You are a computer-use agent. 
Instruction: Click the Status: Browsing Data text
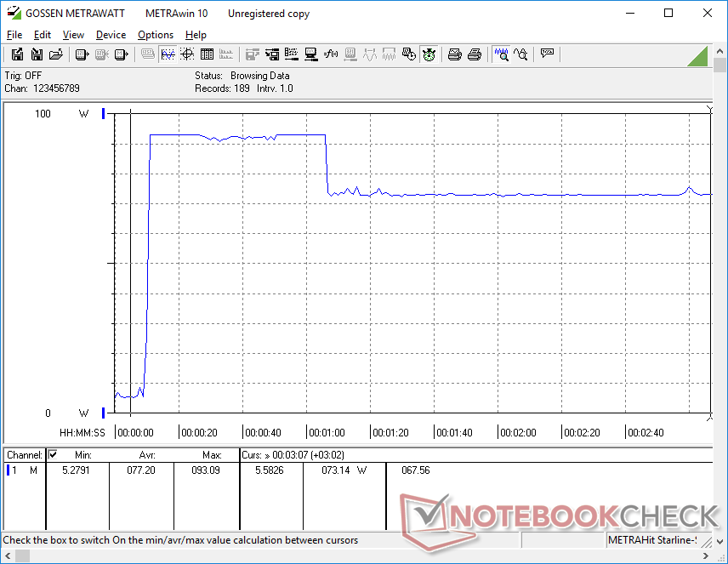point(242,75)
